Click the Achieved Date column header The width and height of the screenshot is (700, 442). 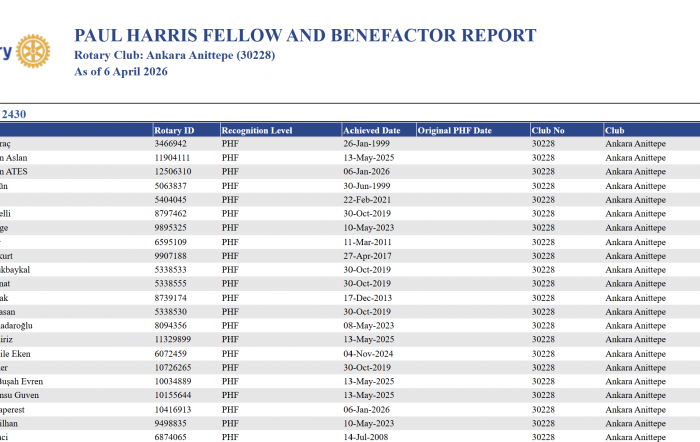[x=371, y=130]
